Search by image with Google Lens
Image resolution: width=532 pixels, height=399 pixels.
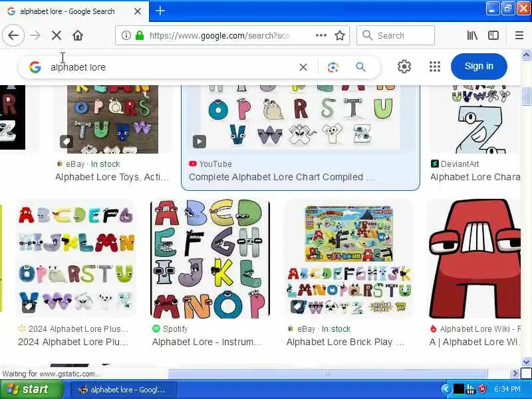(x=333, y=67)
